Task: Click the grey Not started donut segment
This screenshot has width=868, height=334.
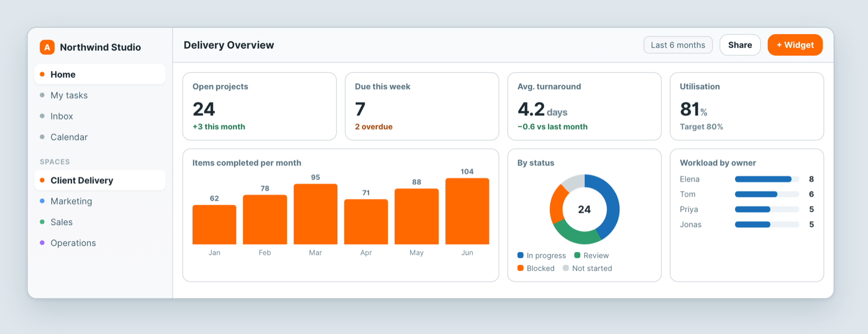Action: (x=574, y=182)
